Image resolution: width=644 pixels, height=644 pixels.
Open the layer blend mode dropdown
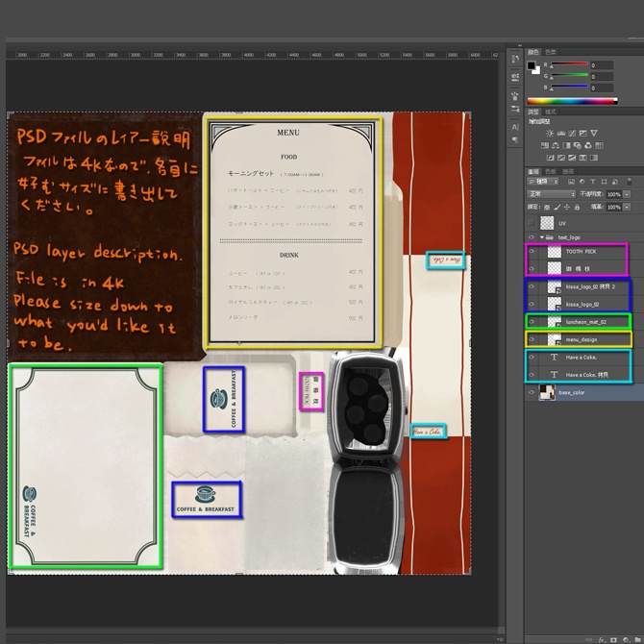pyautogui.click(x=550, y=193)
